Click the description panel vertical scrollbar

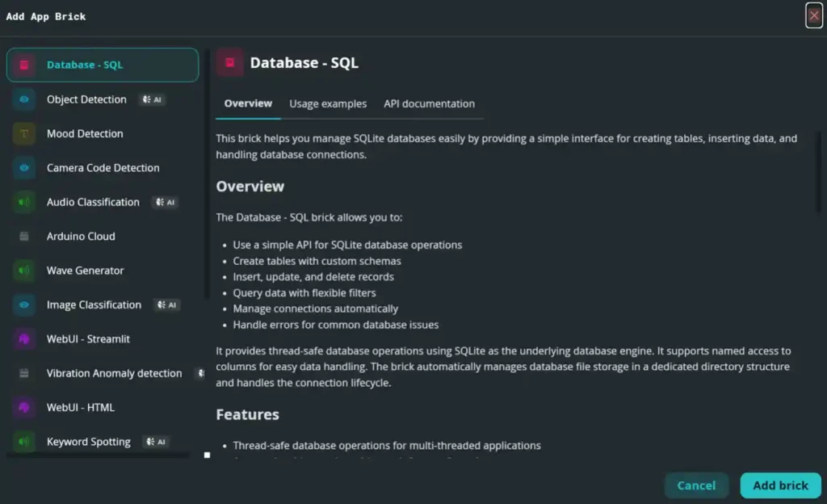[x=821, y=171]
